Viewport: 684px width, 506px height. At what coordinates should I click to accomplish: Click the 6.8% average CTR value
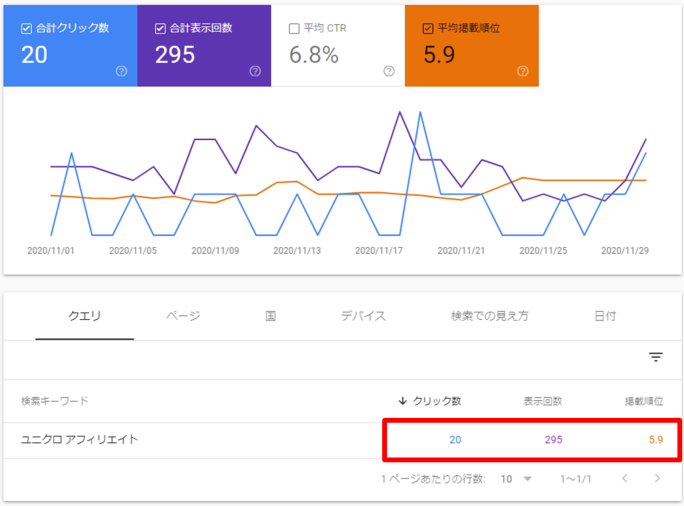pyautogui.click(x=314, y=55)
